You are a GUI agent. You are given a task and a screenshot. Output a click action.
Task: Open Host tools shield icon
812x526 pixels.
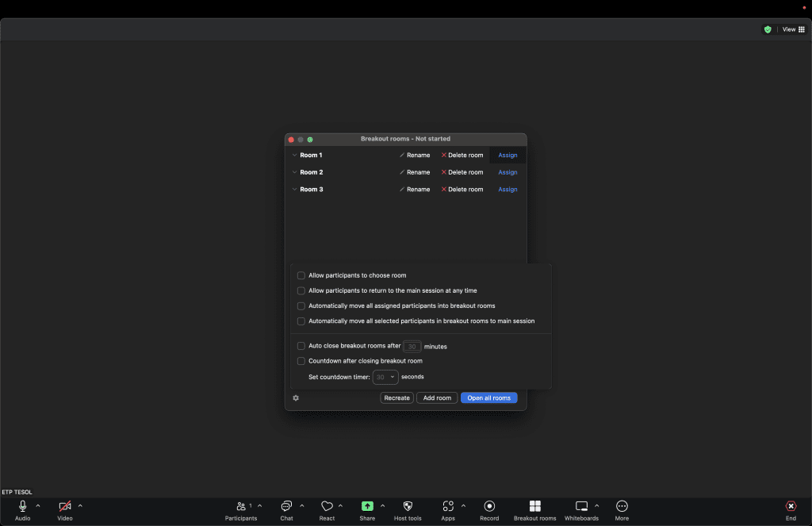[408, 506]
